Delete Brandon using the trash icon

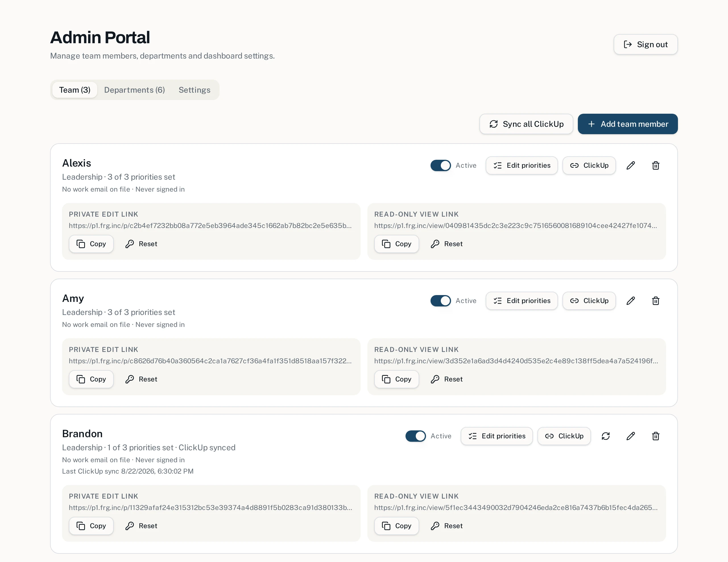tap(655, 436)
